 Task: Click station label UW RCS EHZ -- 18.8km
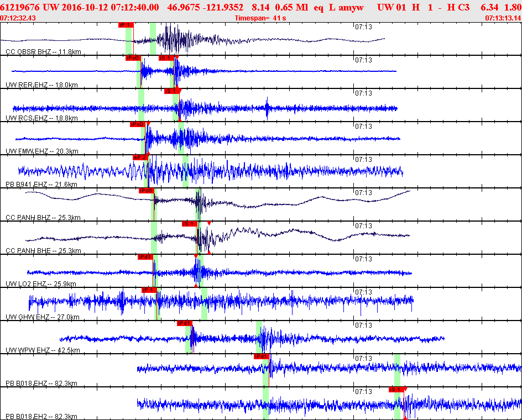click(x=41, y=118)
